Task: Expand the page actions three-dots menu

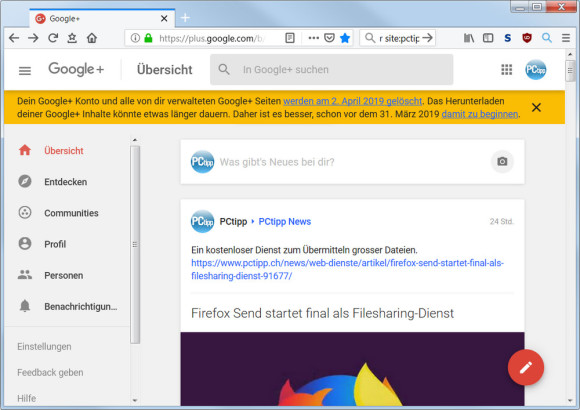Action: point(313,38)
